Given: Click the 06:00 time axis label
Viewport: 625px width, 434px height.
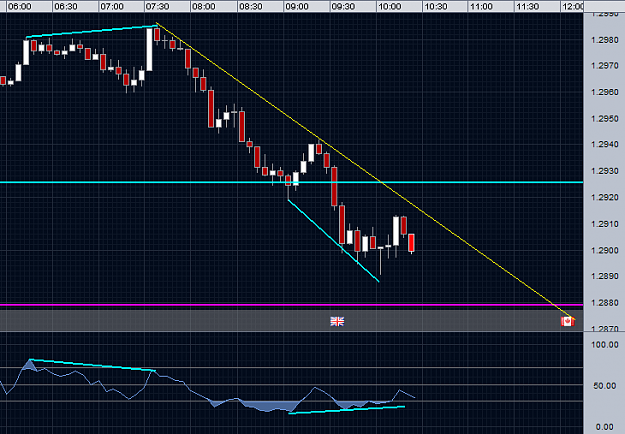Looking at the screenshot, I should [x=20, y=7].
